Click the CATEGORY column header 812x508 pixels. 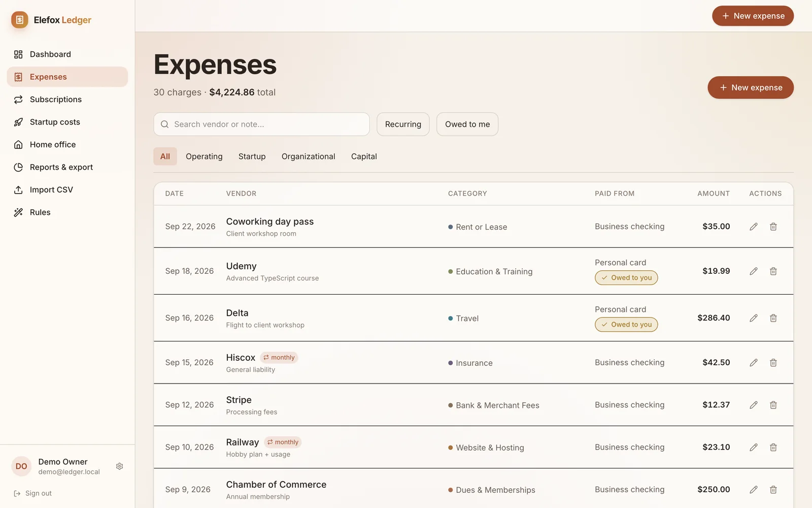point(467,194)
